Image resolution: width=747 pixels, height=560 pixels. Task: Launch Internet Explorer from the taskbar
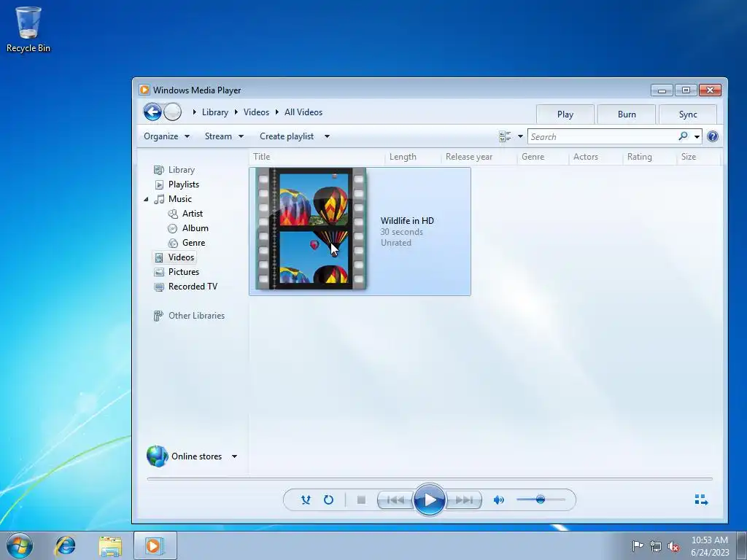tap(65, 545)
